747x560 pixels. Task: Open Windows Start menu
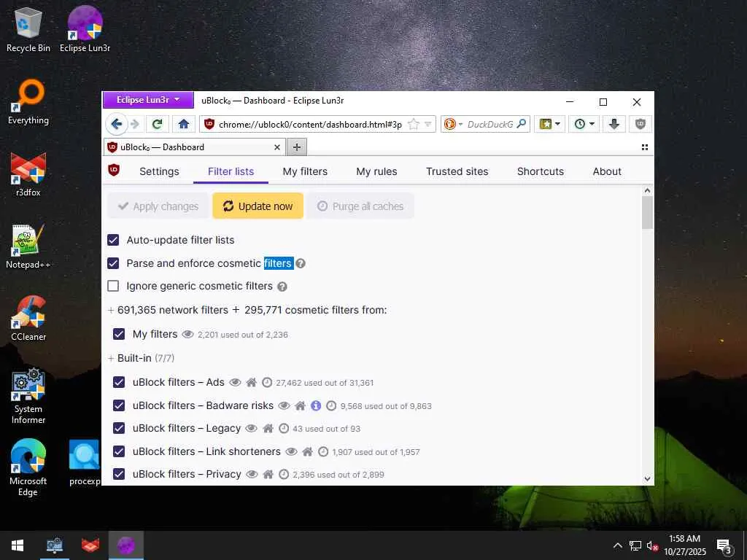(18, 545)
